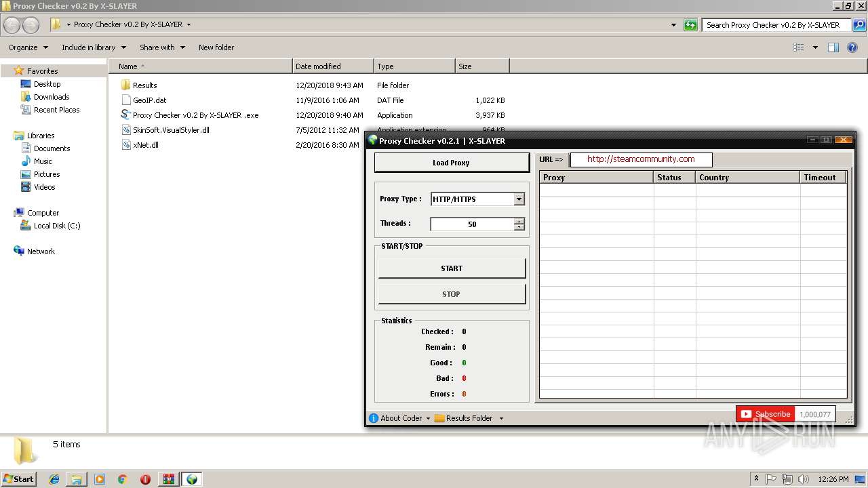Image resolution: width=868 pixels, height=488 pixels.
Task: Click the YouTube Subscribe button
Action: tap(765, 414)
